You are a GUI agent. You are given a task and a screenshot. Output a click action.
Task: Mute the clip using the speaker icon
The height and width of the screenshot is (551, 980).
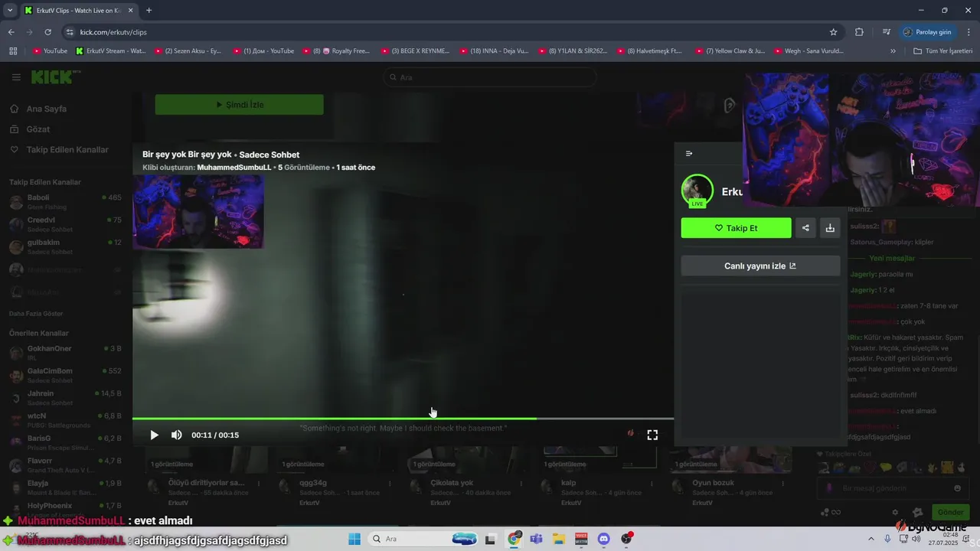click(x=177, y=435)
